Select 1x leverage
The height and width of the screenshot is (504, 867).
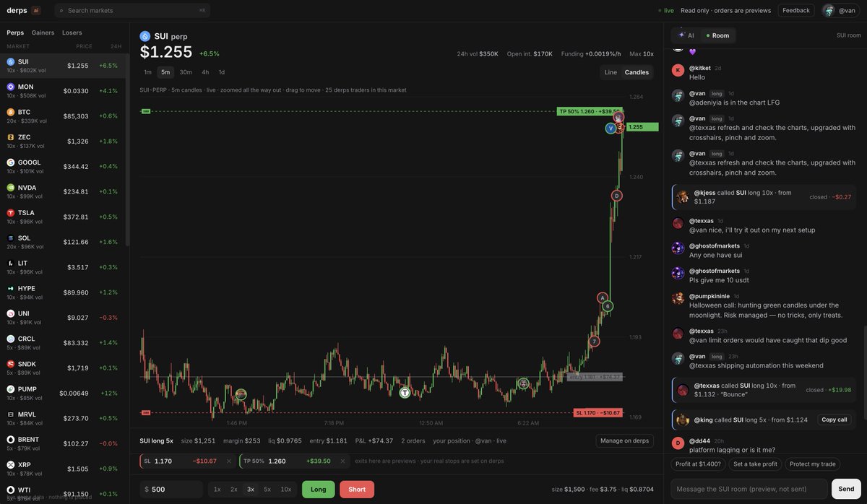pos(217,490)
